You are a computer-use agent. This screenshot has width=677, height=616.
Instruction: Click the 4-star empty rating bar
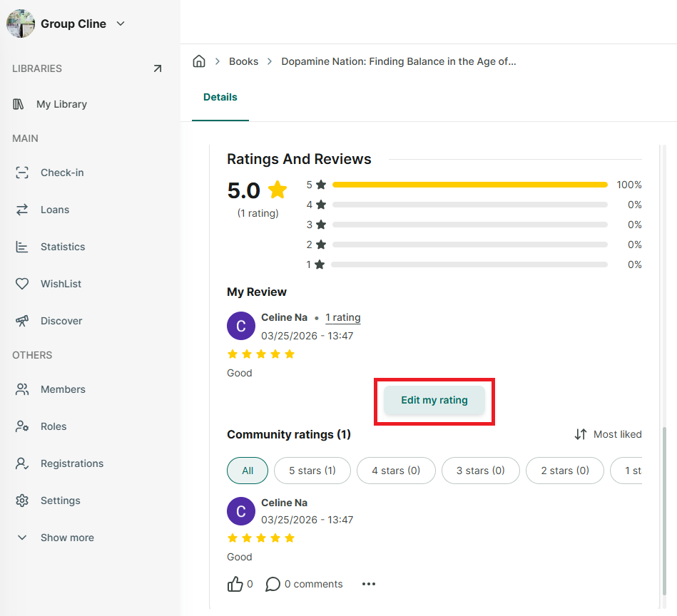(469, 205)
